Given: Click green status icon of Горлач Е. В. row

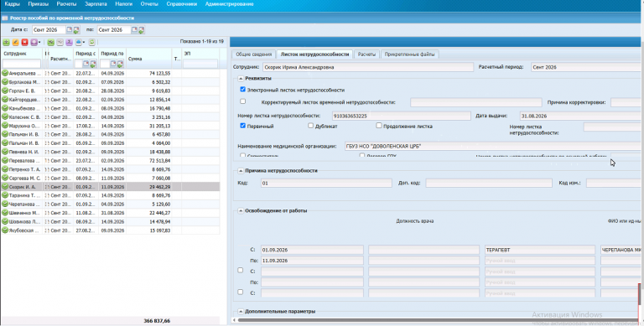Looking at the screenshot, I should 5,91.
